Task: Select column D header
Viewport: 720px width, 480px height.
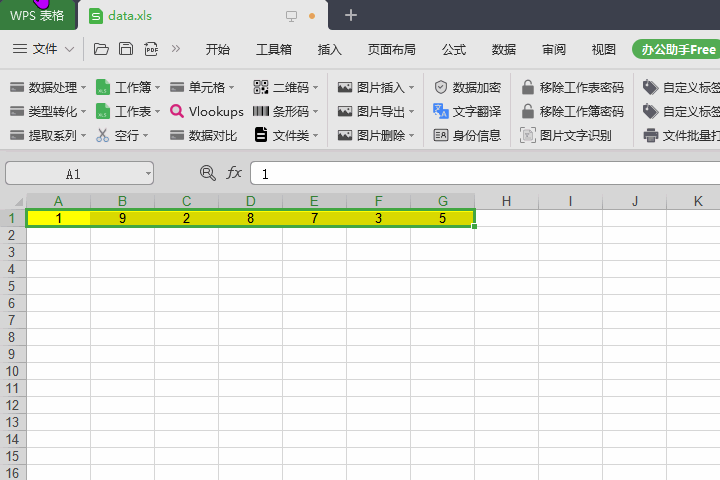Action: (x=250, y=201)
